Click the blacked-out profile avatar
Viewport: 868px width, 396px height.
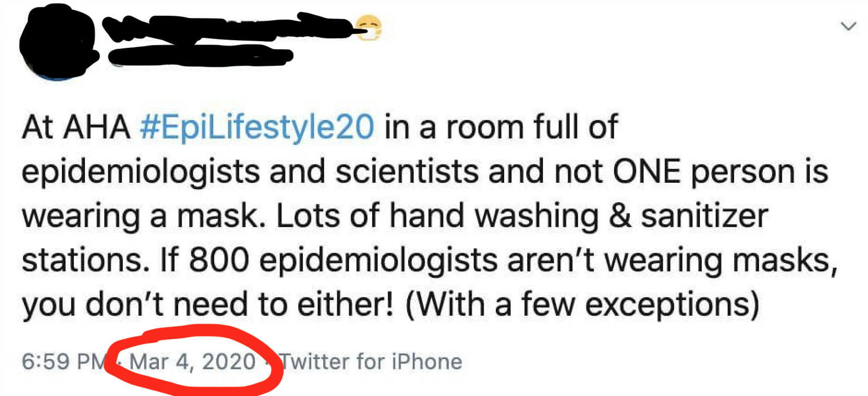point(56,42)
